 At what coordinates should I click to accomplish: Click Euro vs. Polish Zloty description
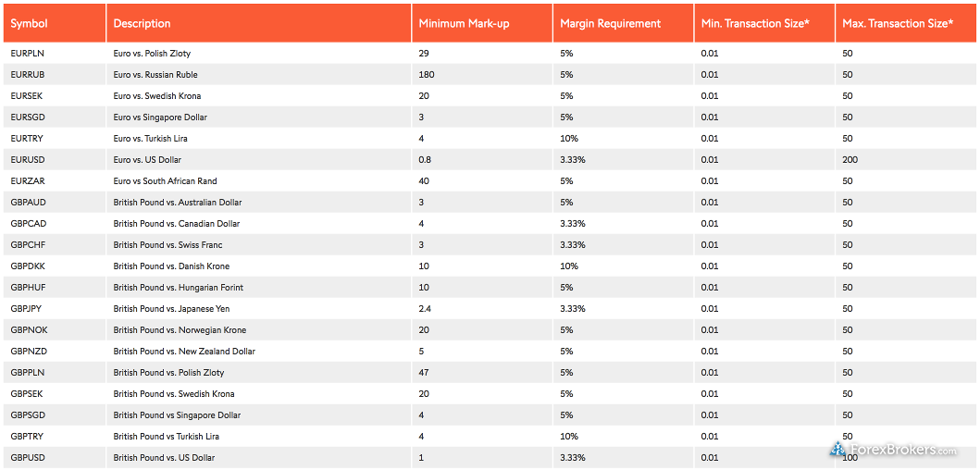coord(152,54)
